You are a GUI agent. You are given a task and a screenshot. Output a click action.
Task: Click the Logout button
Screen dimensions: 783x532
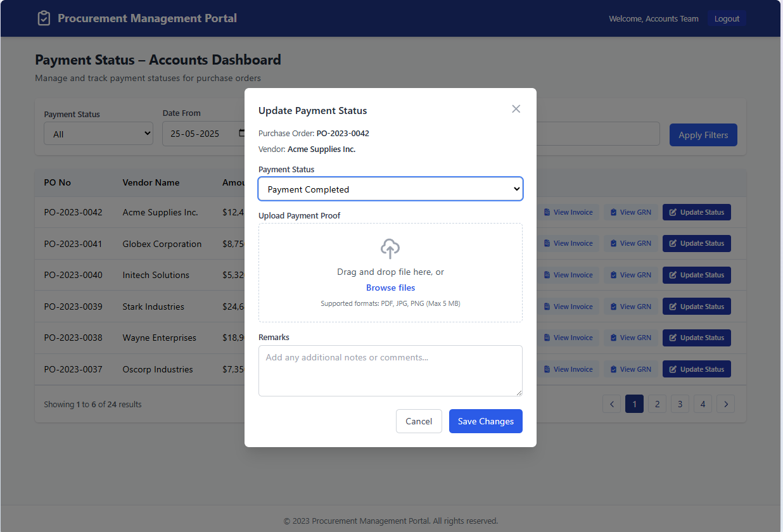coord(727,18)
